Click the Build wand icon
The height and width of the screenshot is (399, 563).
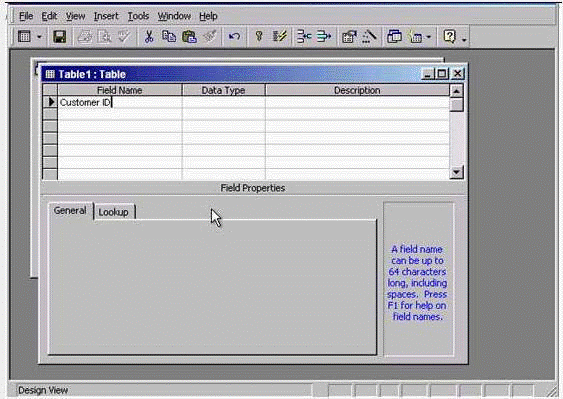pos(369,37)
